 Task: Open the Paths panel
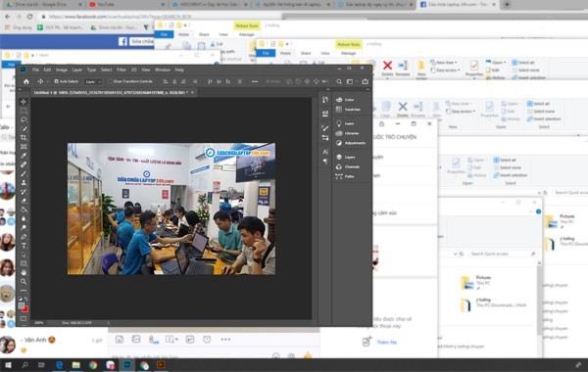pyautogui.click(x=345, y=176)
